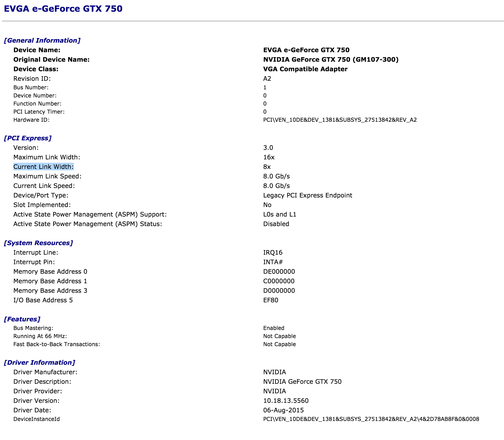Click the 10.18.13.5560 driver version value
Screen dimensions: 504x440
point(286,401)
